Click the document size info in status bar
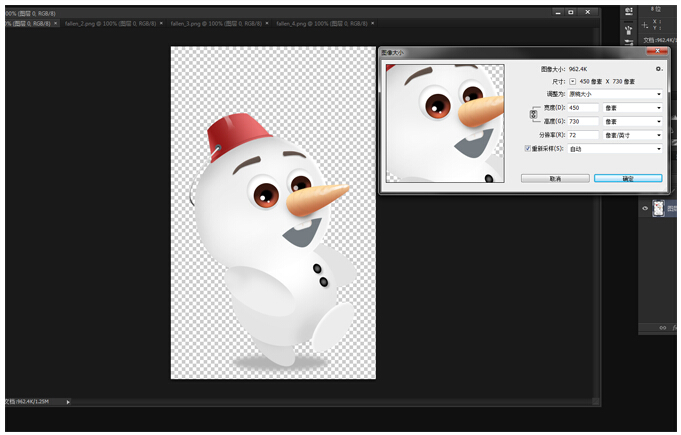 pyautogui.click(x=27, y=402)
